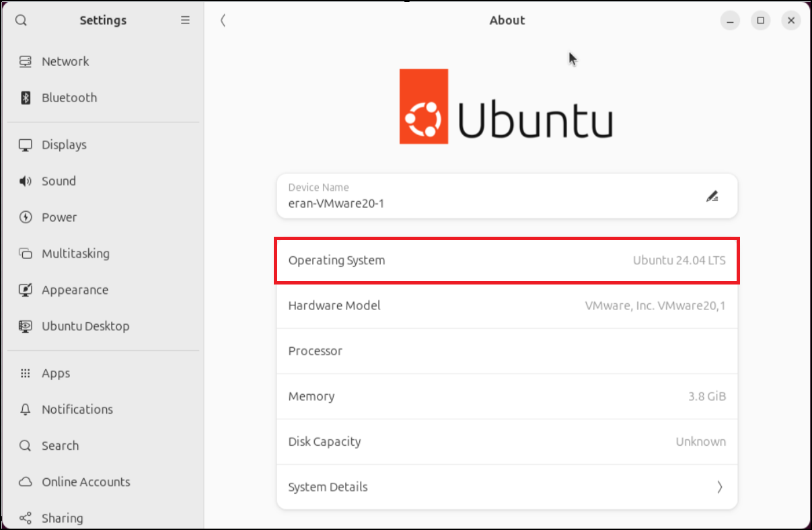Viewport: 812px width, 530px height.
Task: Open the Apps settings panel
Action: pyautogui.click(x=56, y=373)
